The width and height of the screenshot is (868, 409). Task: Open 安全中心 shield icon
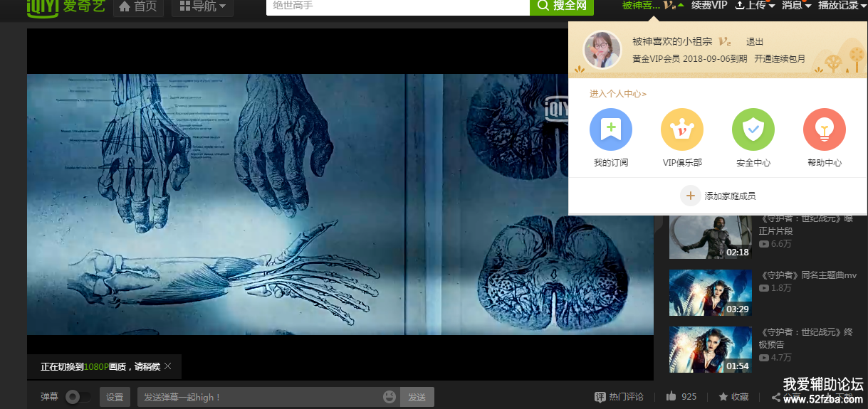[753, 129]
